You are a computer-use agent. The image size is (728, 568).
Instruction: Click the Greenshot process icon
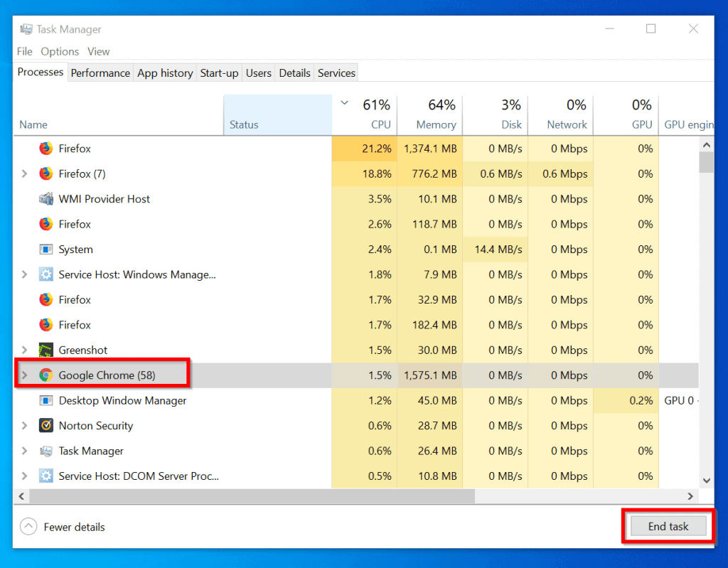[45, 350]
